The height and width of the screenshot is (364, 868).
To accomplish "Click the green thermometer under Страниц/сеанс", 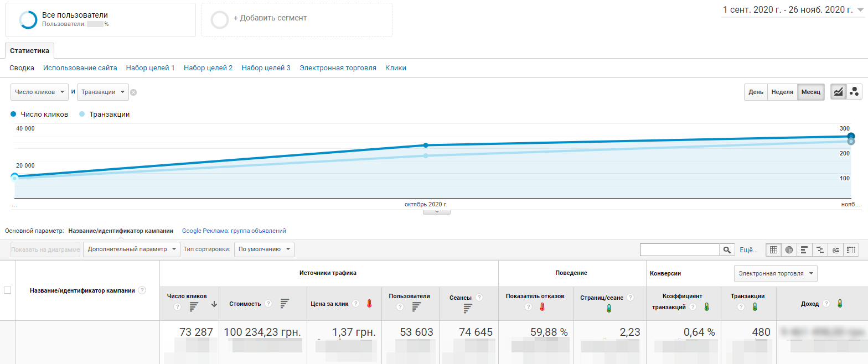I will [x=609, y=309].
